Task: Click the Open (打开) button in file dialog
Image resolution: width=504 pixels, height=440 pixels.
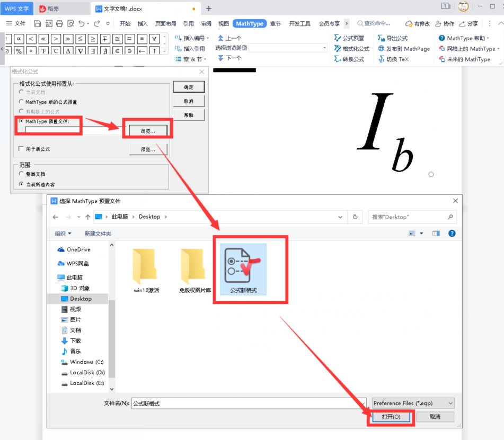Action: pos(391,417)
